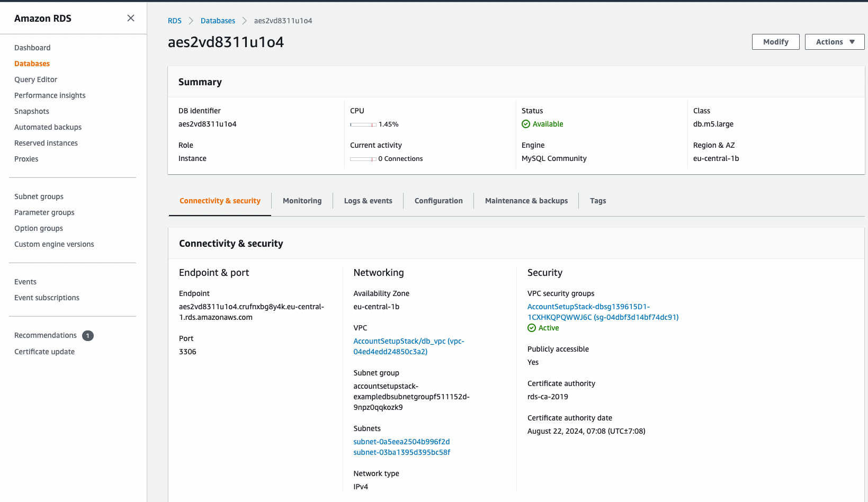Click the 0 Connections text
The height and width of the screenshot is (502, 868).
(x=400, y=159)
